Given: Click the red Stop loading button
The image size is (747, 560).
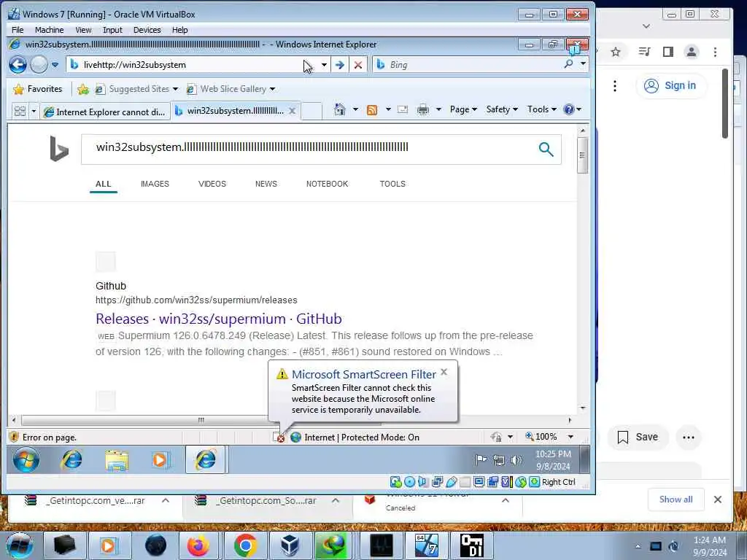Looking at the screenshot, I should pos(357,65).
